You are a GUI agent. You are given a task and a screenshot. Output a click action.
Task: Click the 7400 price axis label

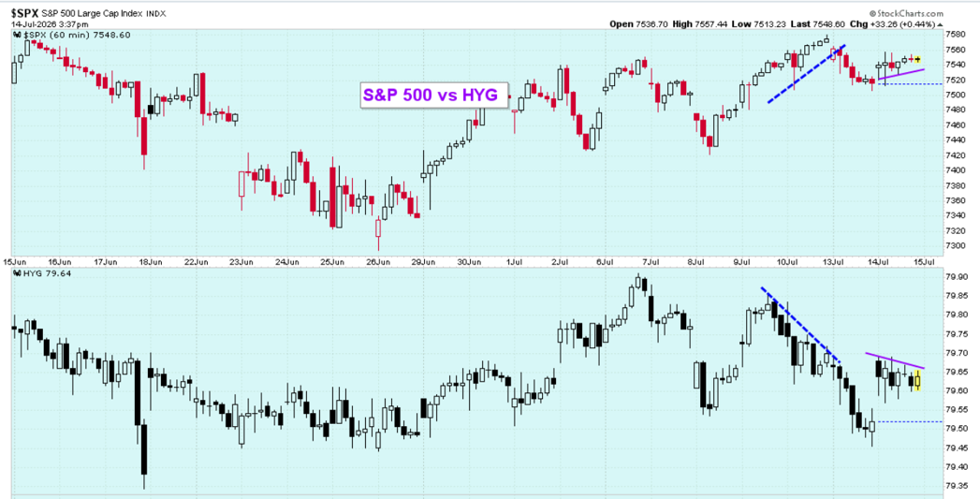pos(955,170)
